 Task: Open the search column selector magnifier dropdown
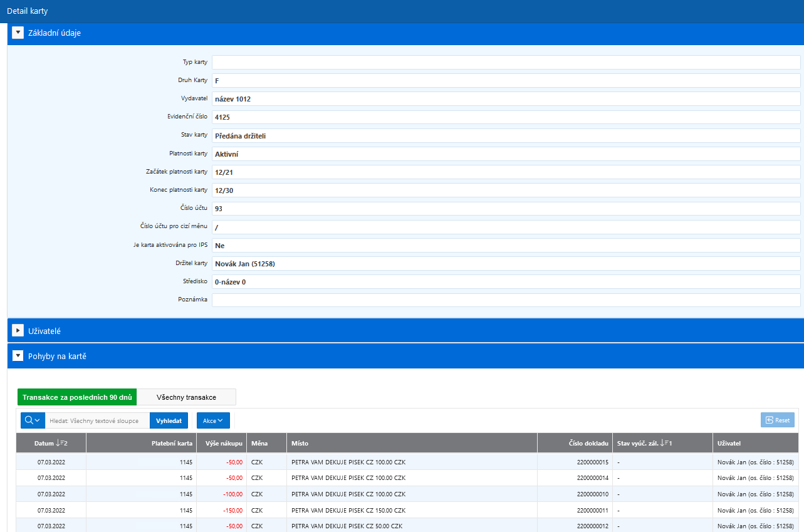[x=33, y=420]
